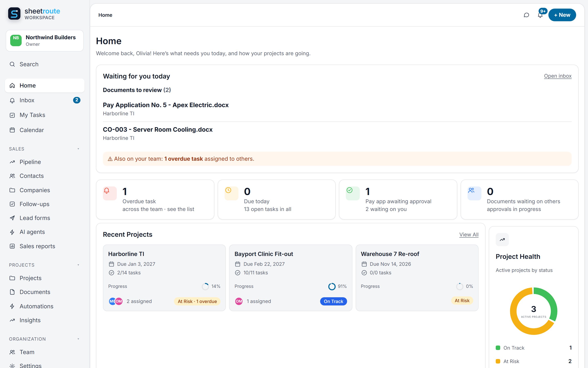Open Calendar page

coord(45,130)
